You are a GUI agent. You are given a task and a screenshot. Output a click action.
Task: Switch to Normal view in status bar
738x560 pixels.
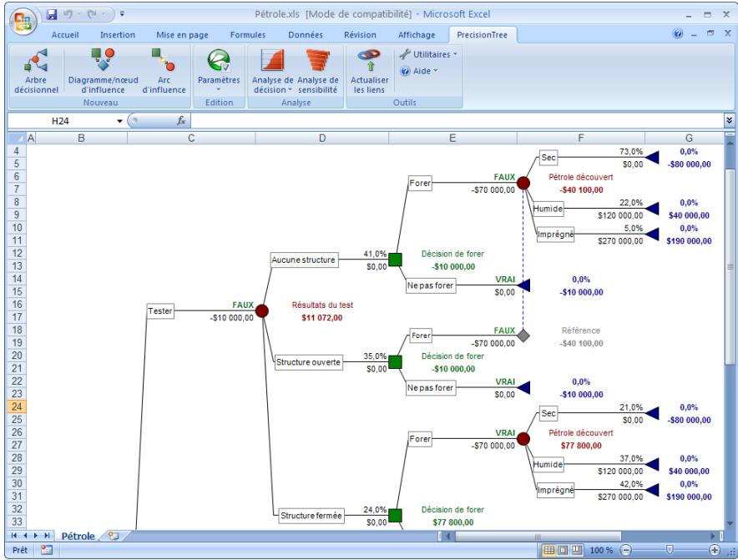(x=549, y=549)
